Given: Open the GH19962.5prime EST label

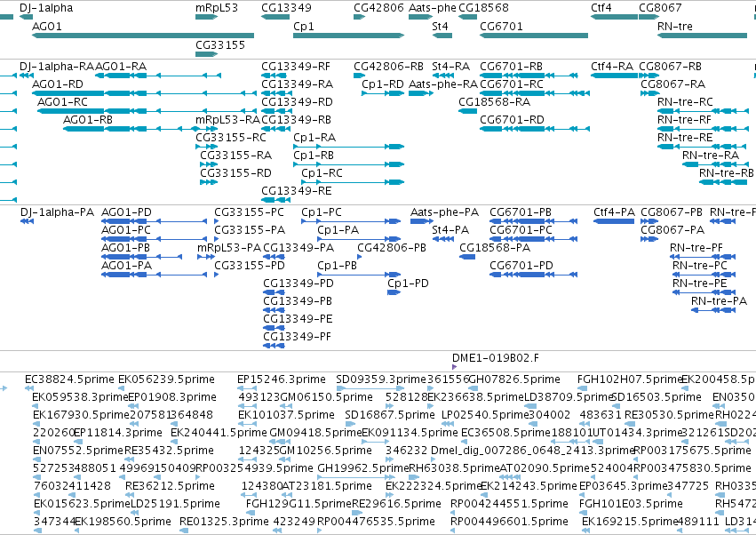Looking at the screenshot, I should (x=363, y=468).
